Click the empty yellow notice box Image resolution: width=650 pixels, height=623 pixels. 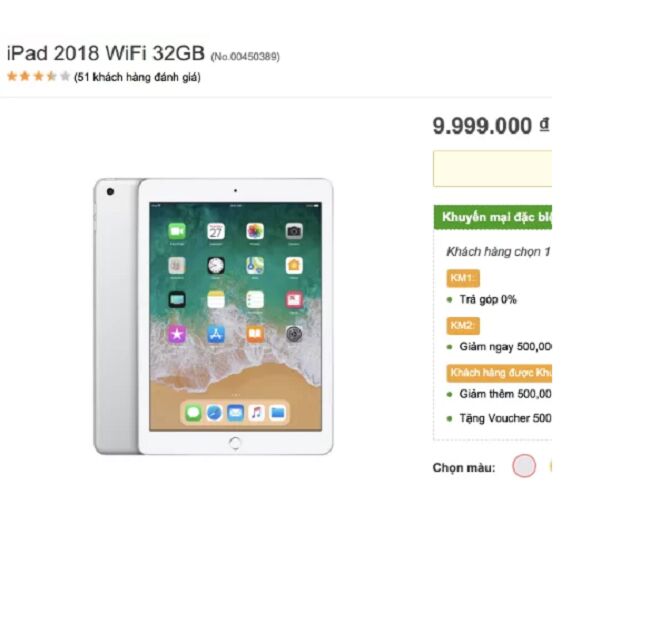tap(492, 169)
